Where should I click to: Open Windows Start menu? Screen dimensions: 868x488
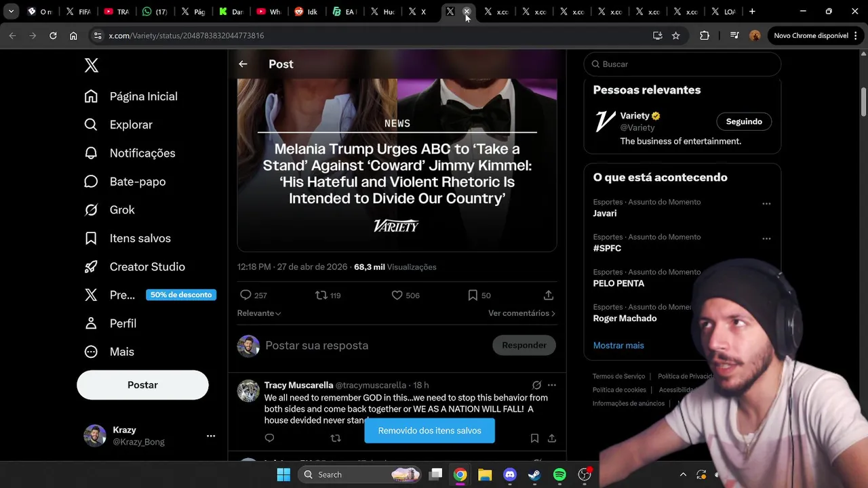pyautogui.click(x=283, y=474)
